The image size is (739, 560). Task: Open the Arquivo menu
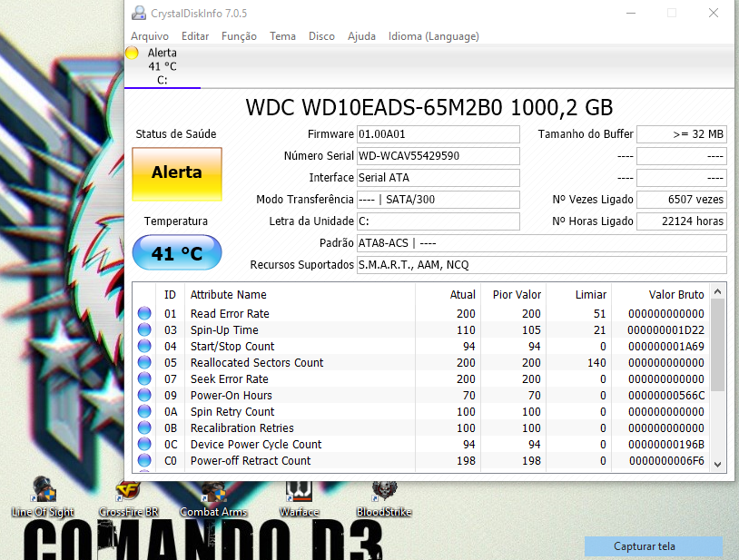coord(150,36)
